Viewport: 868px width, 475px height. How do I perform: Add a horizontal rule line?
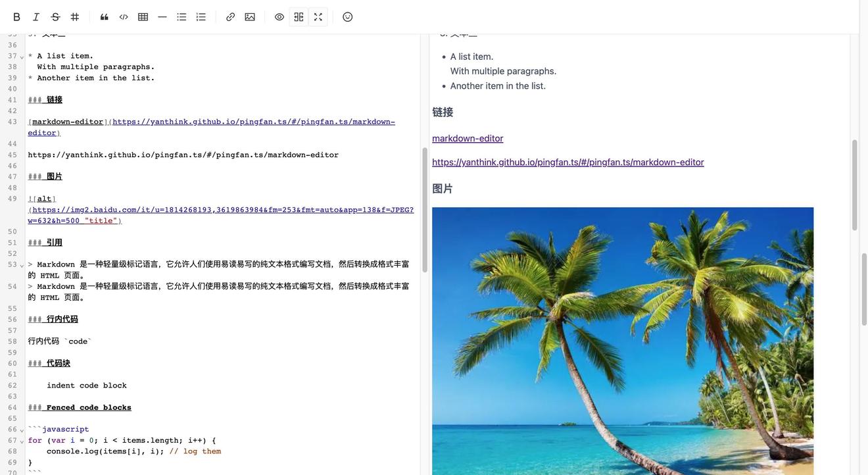[162, 17]
